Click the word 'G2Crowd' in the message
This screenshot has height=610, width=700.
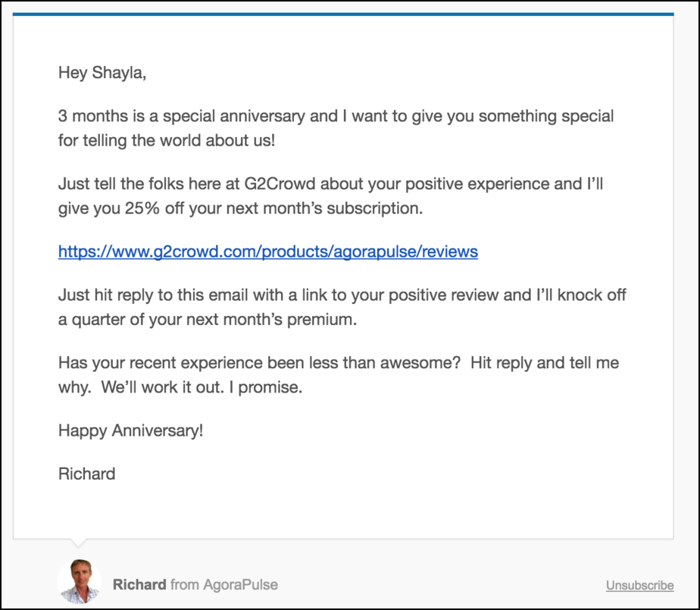(280, 184)
